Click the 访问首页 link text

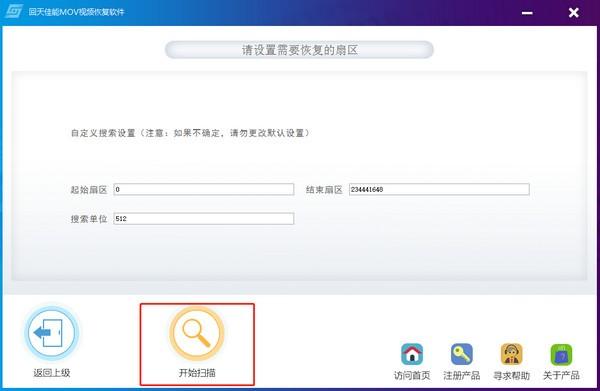pyautogui.click(x=412, y=376)
